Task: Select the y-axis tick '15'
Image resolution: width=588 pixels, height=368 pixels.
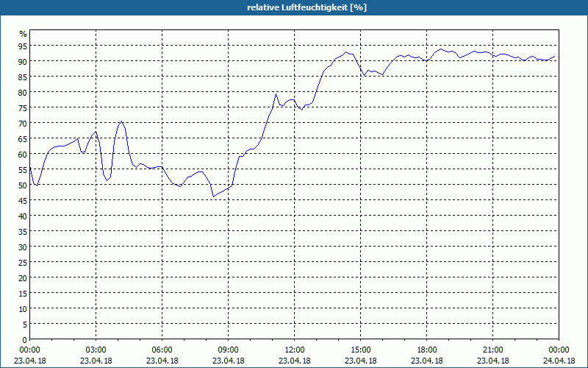Action: [x=23, y=294]
